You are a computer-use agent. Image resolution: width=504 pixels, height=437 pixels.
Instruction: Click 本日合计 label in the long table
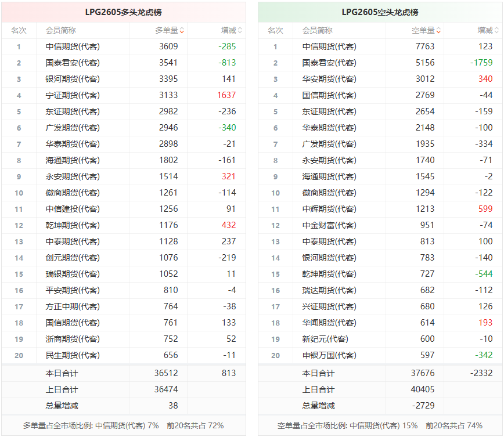coord(62,373)
